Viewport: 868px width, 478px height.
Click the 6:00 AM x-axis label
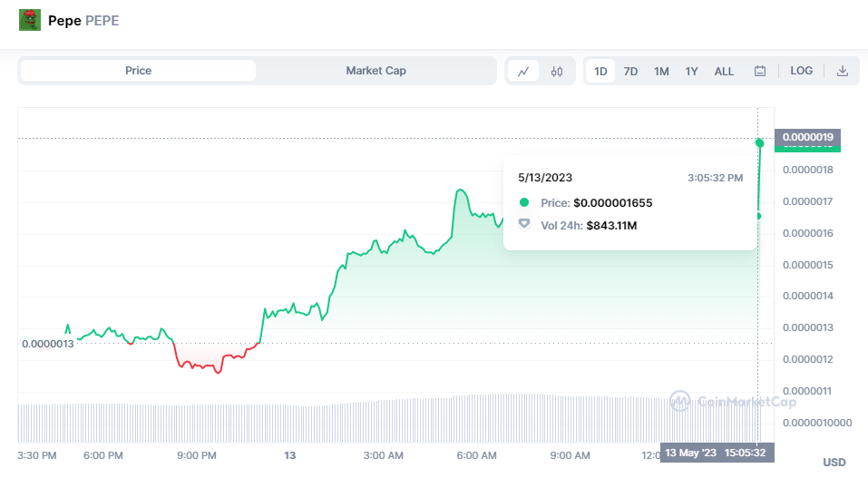[476, 456]
